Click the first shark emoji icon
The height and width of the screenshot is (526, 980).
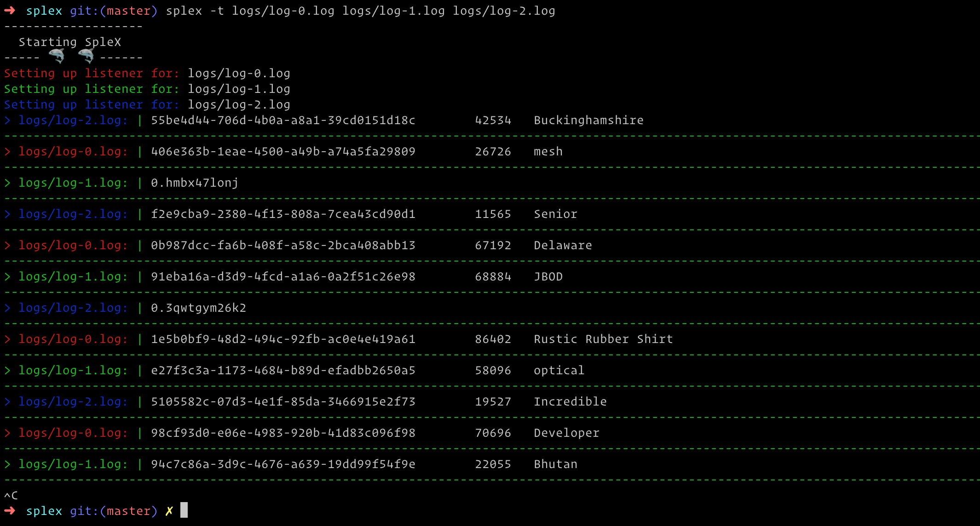57,56
